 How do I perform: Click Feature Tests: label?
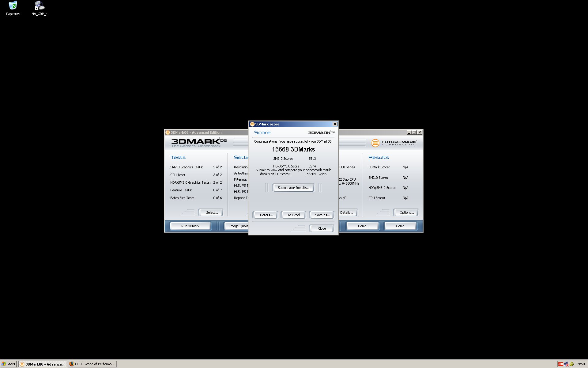181,190
